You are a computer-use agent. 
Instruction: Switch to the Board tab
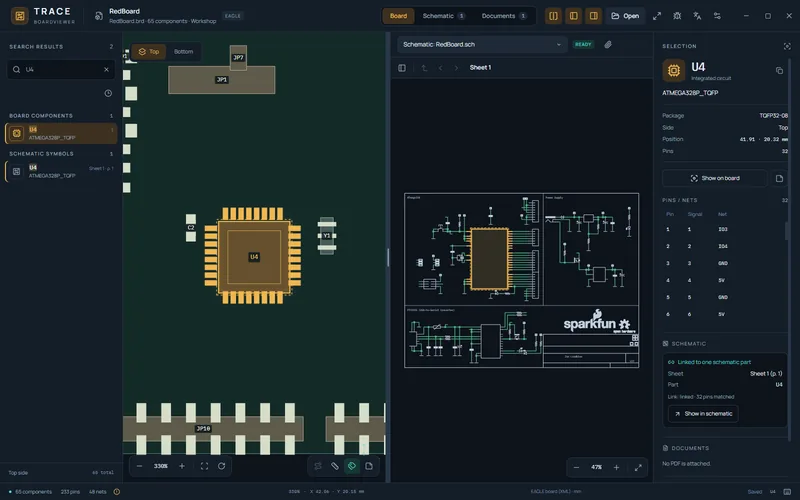coord(398,16)
